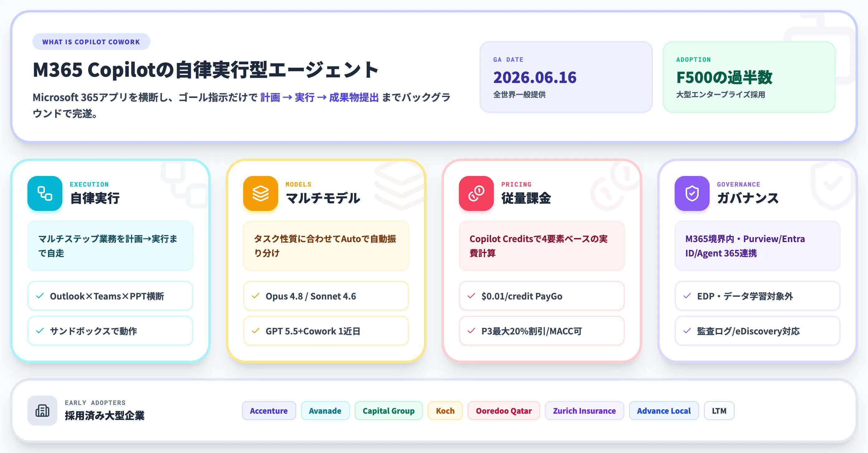Click the EXECUTION category label
The height and width of the screenshot is (453, 868).
[x=89, y=184]
